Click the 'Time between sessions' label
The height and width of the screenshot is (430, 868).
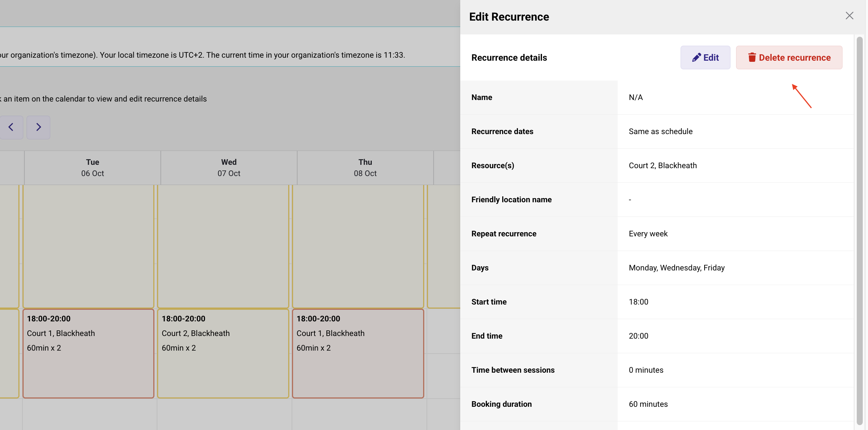(513, 370)
